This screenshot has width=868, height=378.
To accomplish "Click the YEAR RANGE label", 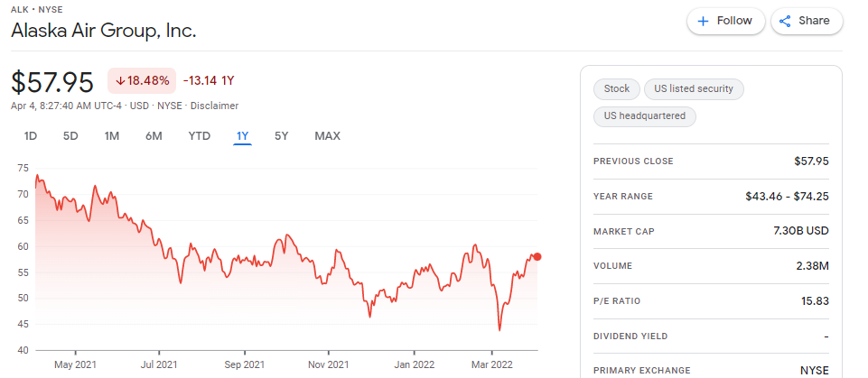I will [x=623, y=196].
